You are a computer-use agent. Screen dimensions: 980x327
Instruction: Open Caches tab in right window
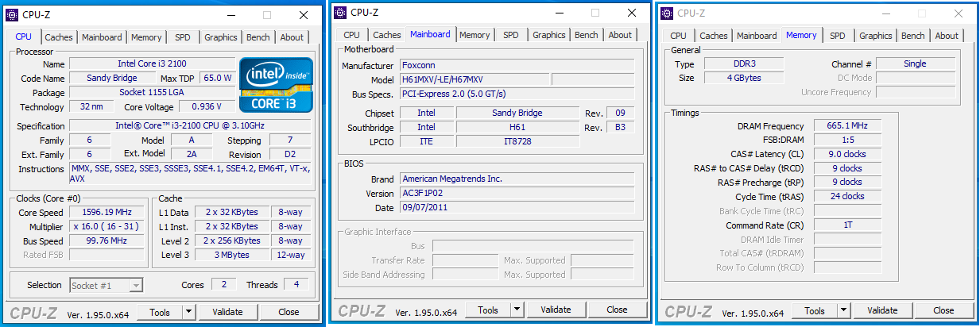[713, 36]
